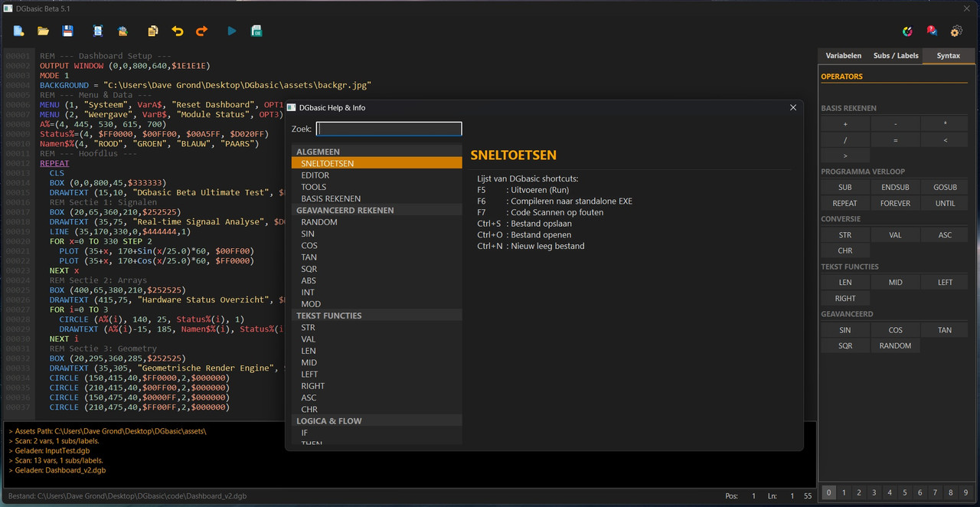Save the file via the floppy disk icon
Image resolution: width=980 pixels, height=507 pixels.
(68, 31)
